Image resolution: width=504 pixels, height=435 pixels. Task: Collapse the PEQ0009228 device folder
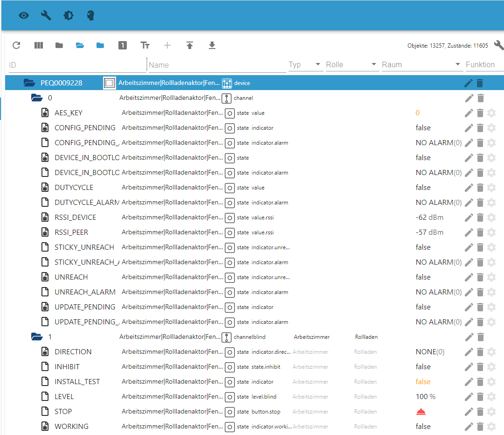click(x=29, y=83)
